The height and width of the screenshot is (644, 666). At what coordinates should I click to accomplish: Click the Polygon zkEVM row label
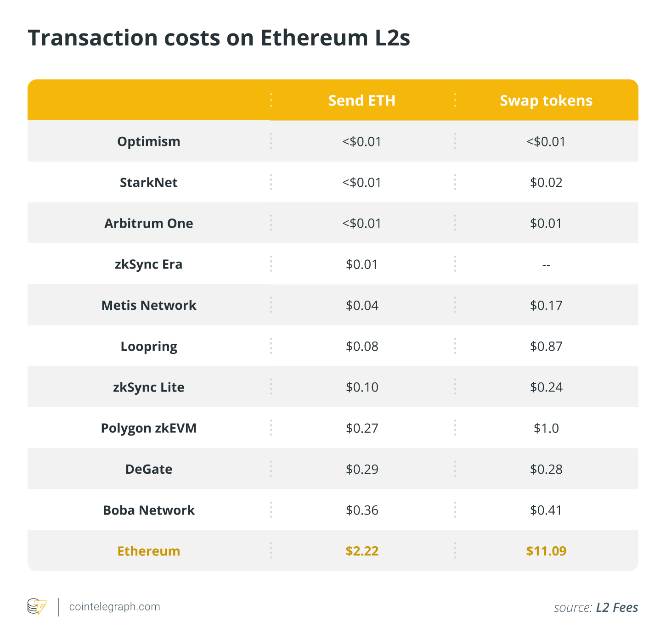[149, 428]
